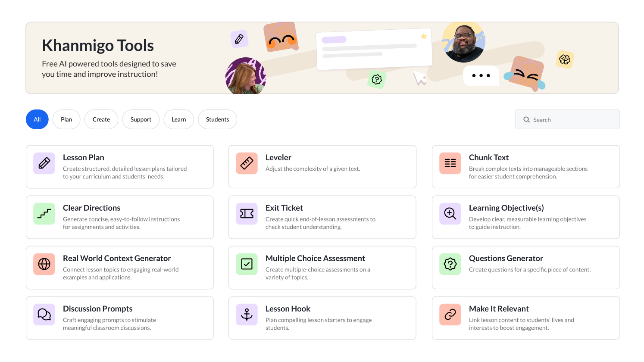The height and width of the screenshot is (362, 644).
Task: Select the Support category chip
Action: [x=141, y=119]
